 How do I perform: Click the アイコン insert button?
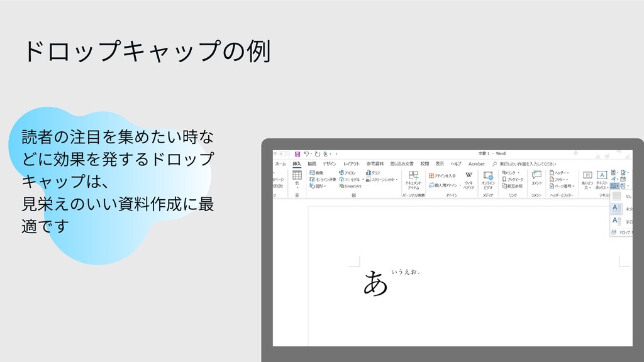tap(347, 173)
